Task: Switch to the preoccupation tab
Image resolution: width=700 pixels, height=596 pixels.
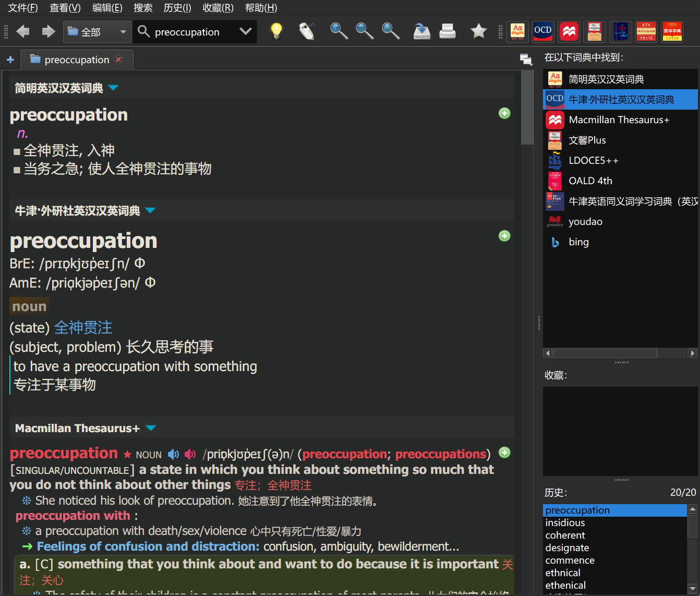Action: [x=77, y=59]
